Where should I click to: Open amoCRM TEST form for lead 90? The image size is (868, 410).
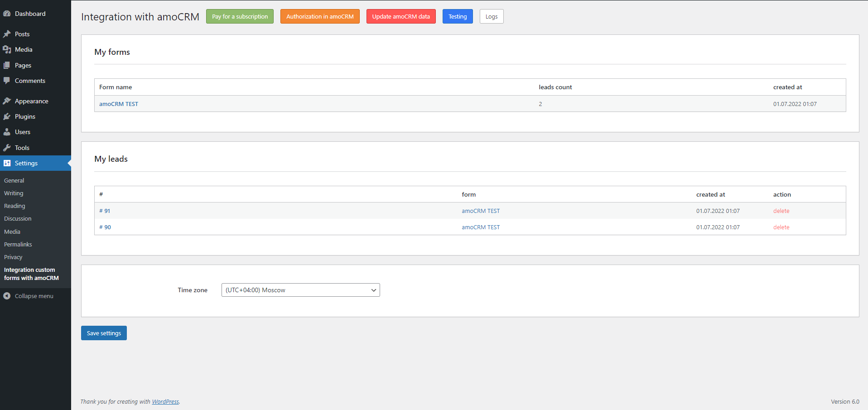[481, 227]
